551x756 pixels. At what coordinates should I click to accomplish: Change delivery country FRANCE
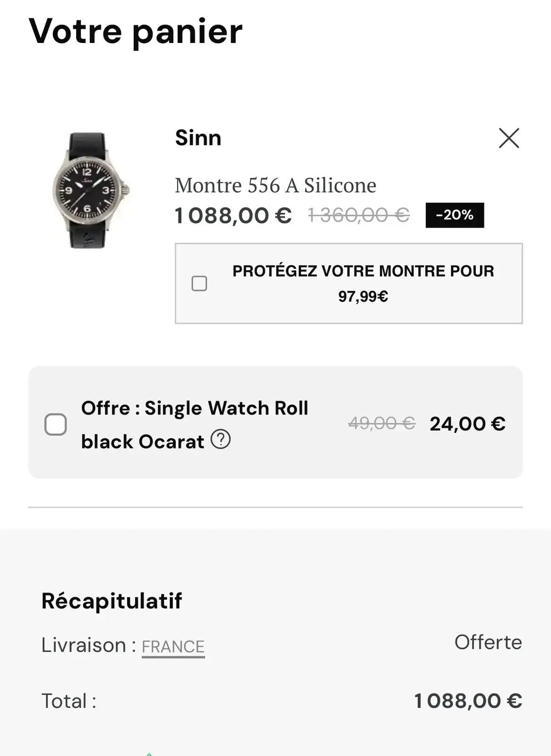coord(173,646)
